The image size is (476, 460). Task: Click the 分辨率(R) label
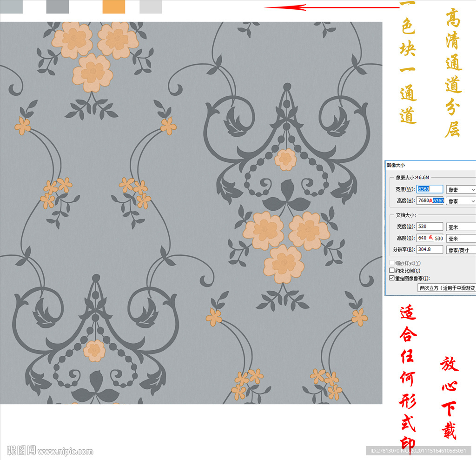pyautogui.click(x=404, y=249)
